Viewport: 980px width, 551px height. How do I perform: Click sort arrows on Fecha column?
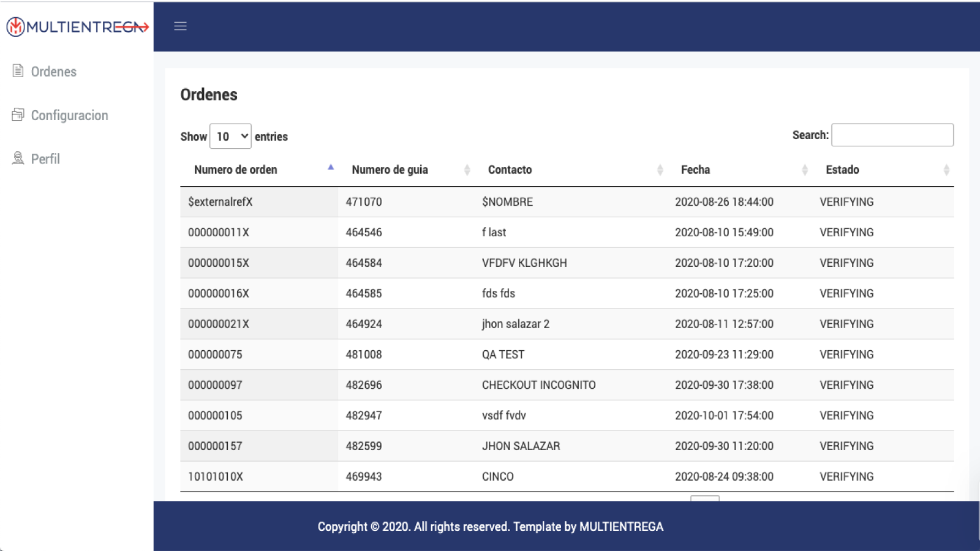pyautogui.click(x=805, y=170)
